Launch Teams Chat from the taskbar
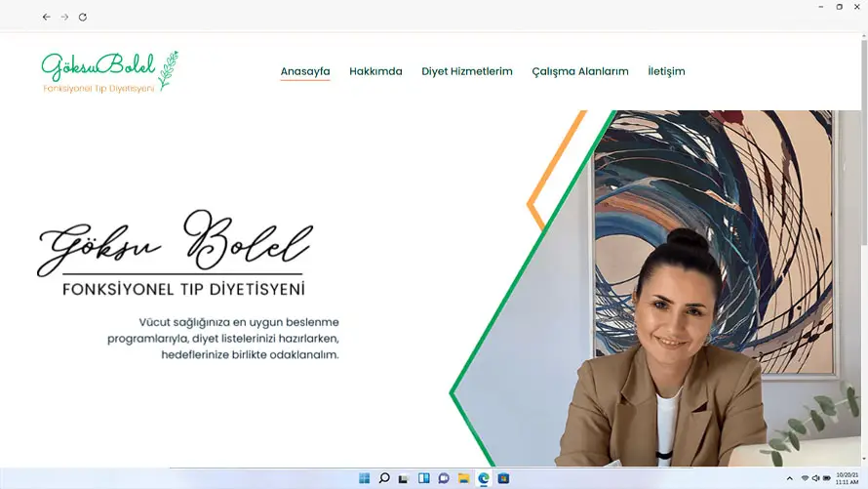868x489 pixels. (x=444, y=478)
